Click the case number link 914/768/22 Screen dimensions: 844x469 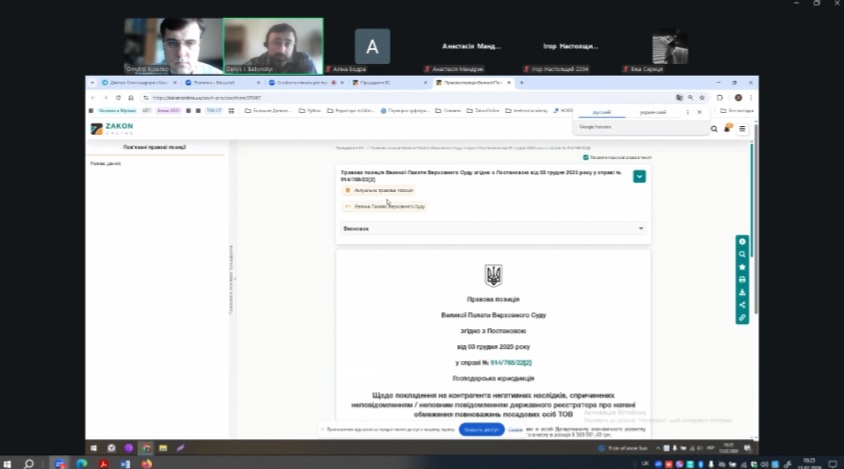click(510, 362)
